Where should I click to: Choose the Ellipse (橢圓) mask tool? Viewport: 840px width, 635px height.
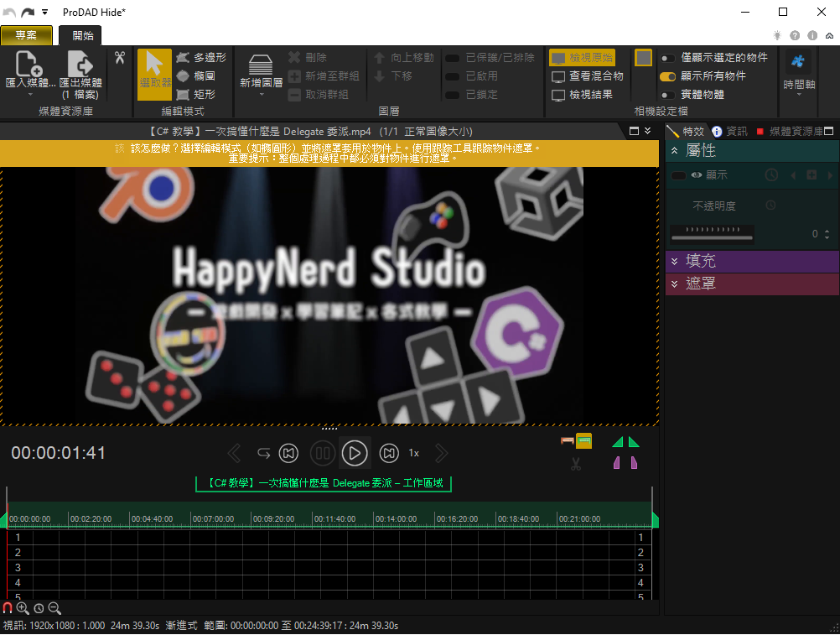pos(196,76)
